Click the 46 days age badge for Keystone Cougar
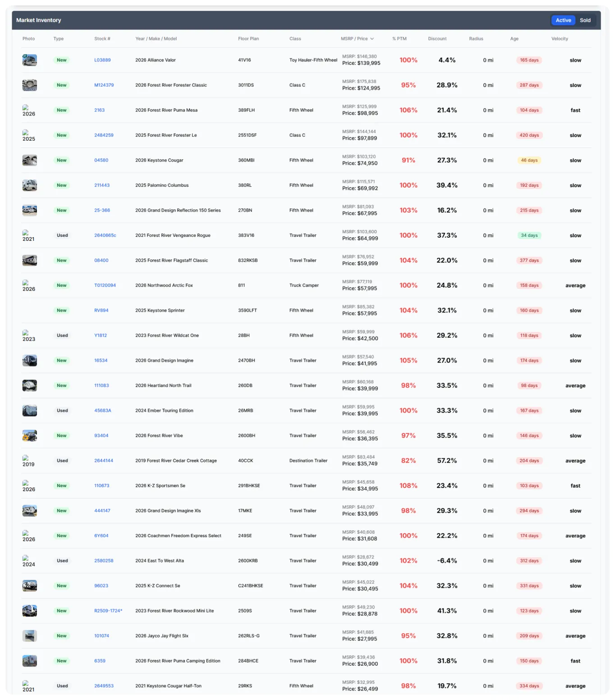 [x=529, y=160]
